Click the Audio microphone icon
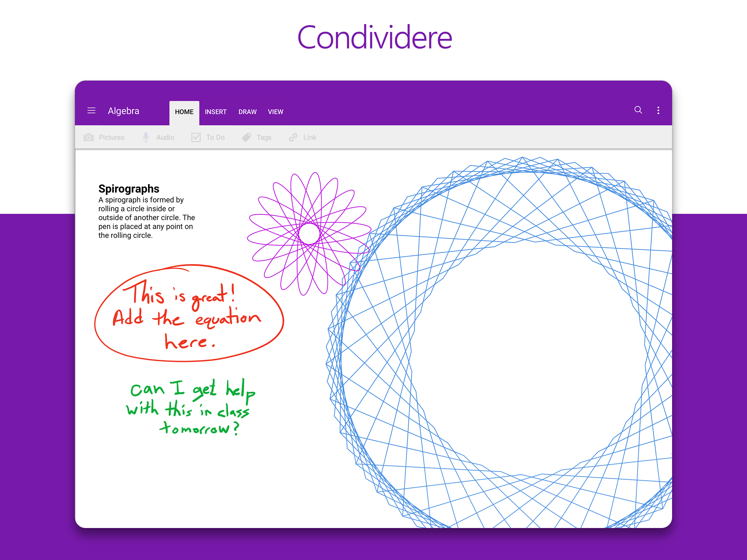Screen dimensions: 747x560 pos(146,137)
